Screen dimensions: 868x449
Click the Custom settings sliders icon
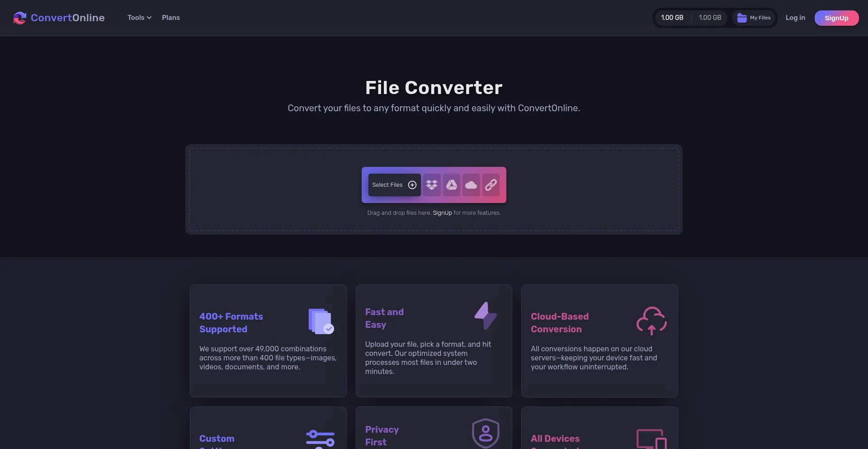click(320, 439)
